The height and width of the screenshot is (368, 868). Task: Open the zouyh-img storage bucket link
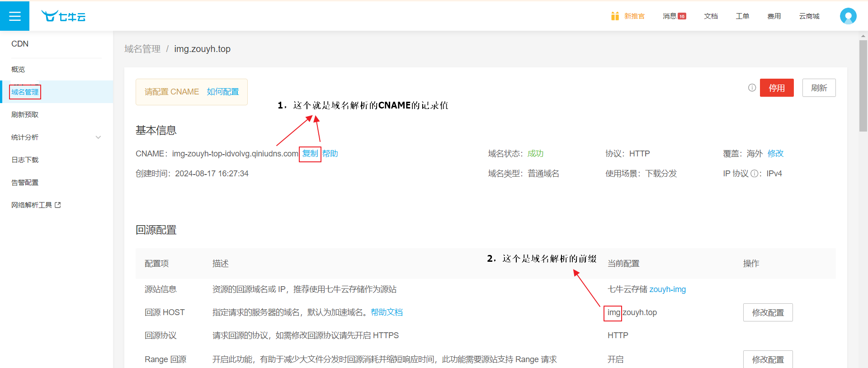point(667,289)
